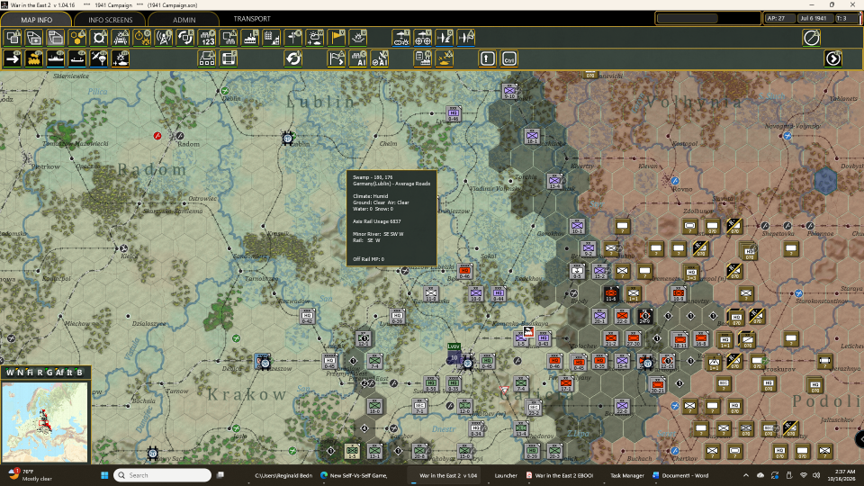Click the building unit formation icon
The width and height of the screenshot is (864, 486).
pyautogui.click(x=207, y=58)
